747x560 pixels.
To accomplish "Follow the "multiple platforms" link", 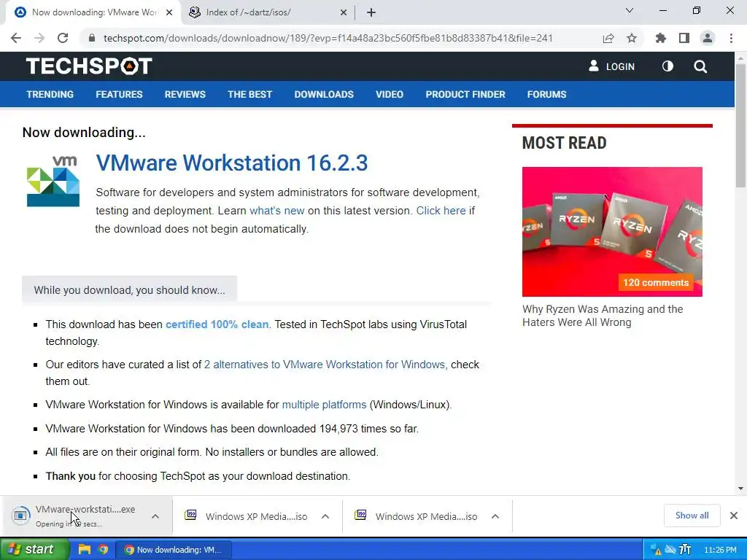I will (324, 405).
